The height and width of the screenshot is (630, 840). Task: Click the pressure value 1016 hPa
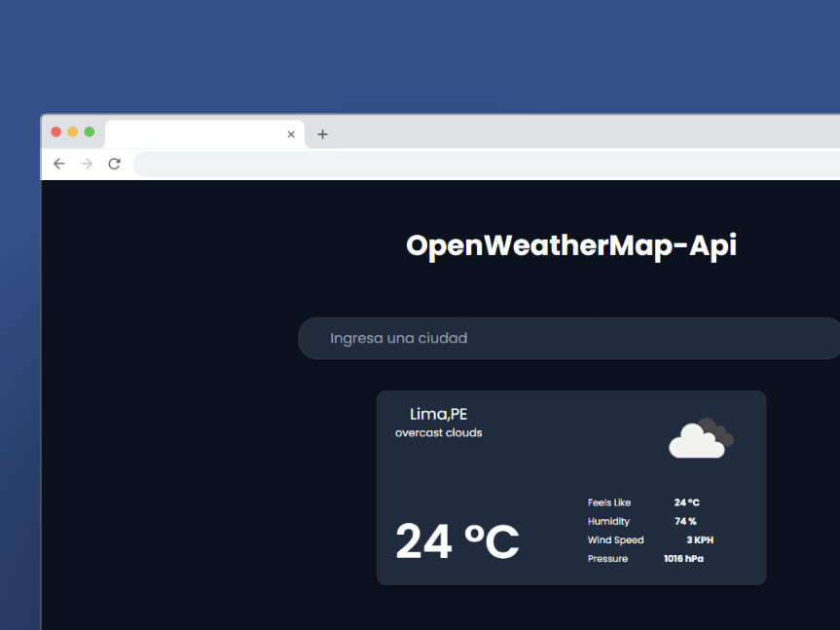click(683, 559)
